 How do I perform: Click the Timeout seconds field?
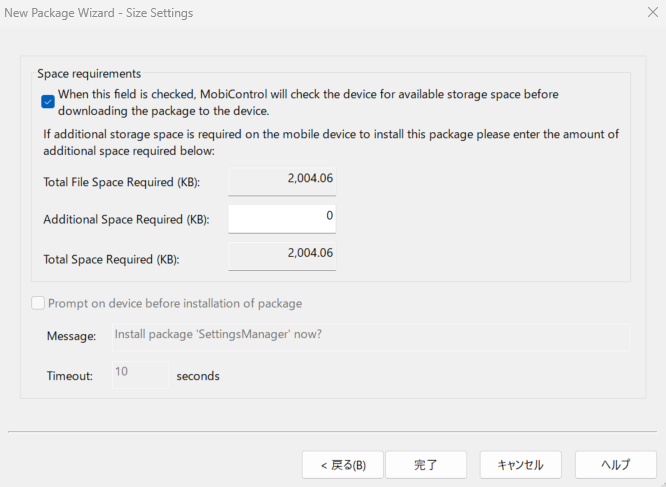(140, 374)
